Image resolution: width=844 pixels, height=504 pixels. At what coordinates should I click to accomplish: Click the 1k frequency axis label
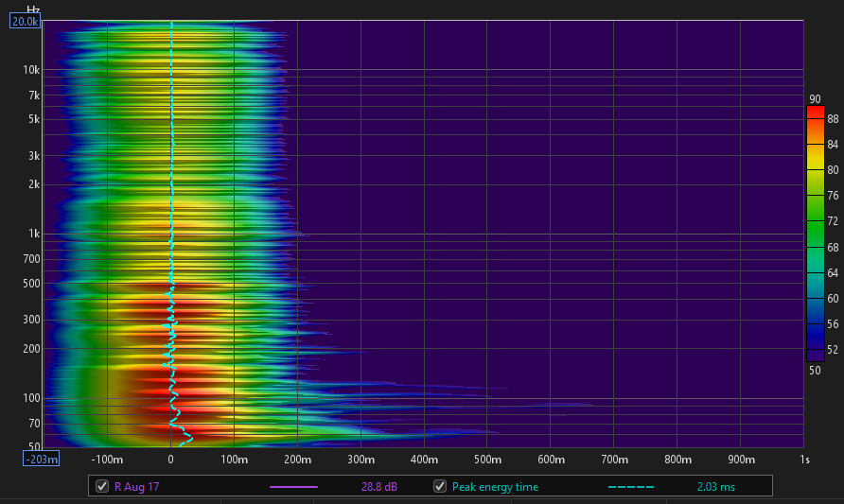(34, 234)
